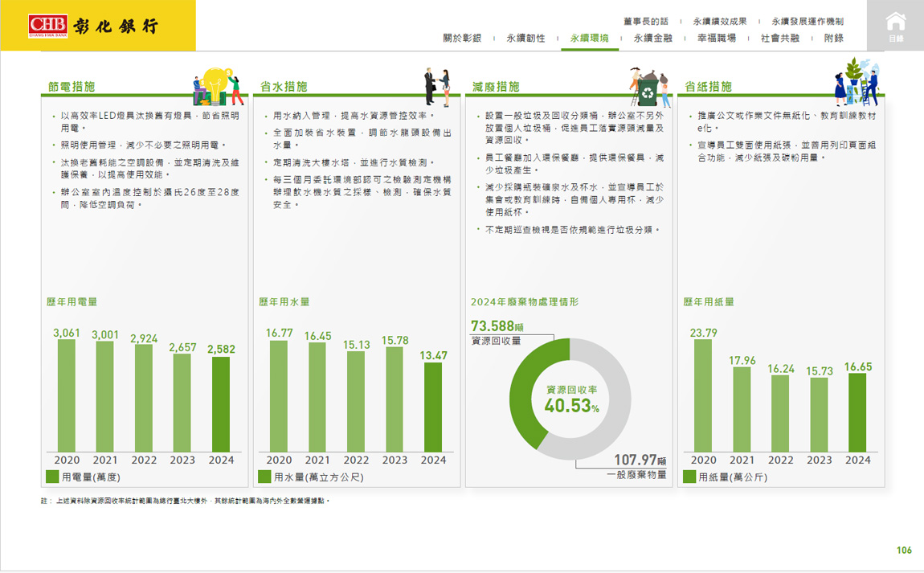Viewport: 924px width, 573px height.
Task: Click the green 用水量 legend square
Action: [x=264, y=477]
